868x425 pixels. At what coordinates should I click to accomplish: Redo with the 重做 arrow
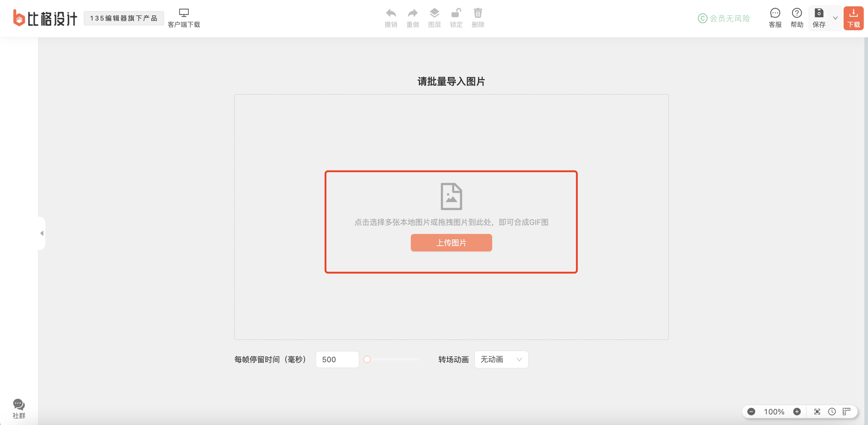pyautogui.click(x=413, y=18)
